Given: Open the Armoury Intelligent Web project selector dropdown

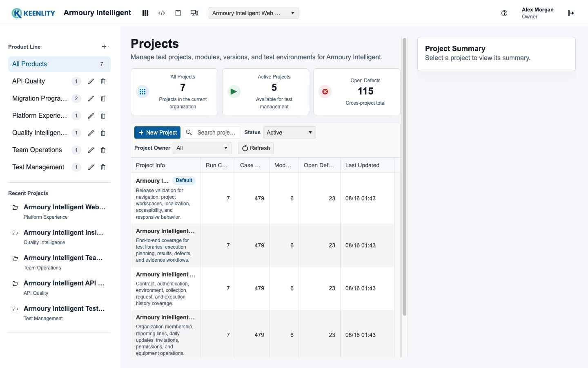Looking at the screenshot, I should 254,13.
